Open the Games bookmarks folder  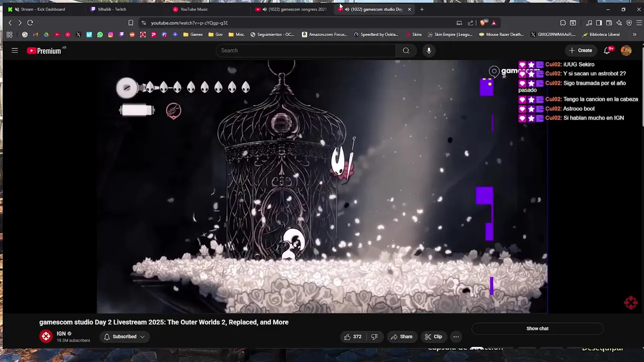click(193, 35)
